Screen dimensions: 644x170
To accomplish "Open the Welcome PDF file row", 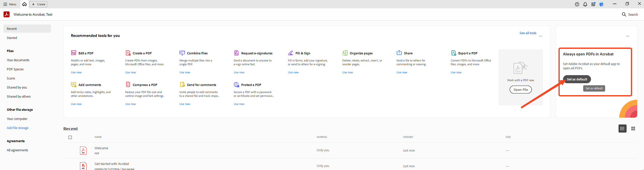I will [350, 150].
